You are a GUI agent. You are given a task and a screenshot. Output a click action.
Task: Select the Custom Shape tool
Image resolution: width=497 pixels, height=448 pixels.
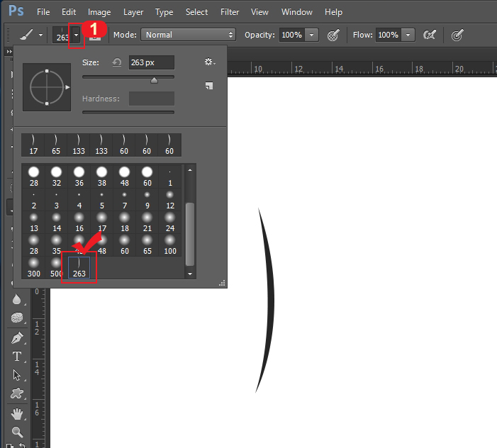coord(17,393)
